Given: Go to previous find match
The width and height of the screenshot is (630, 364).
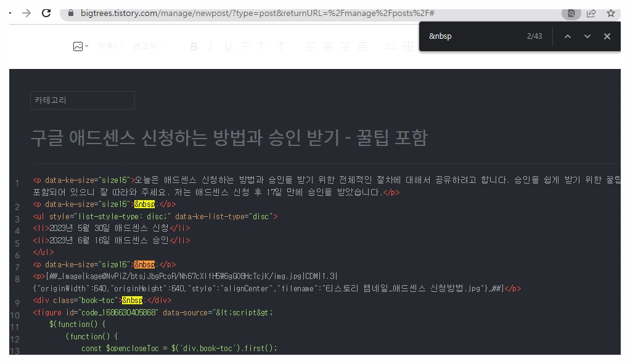Looking at the screenshot, I should 568,36.
